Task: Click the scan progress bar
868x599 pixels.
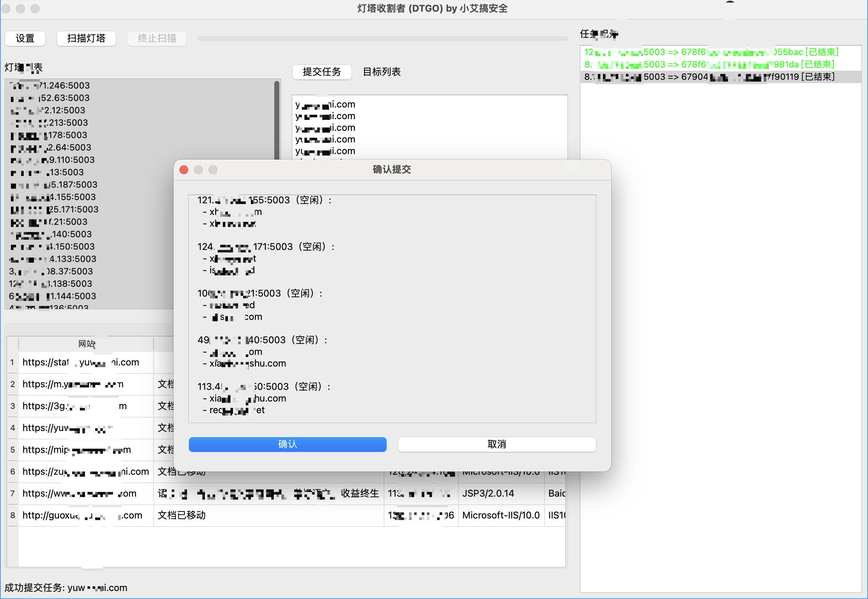Action: [x=382, y=38]
